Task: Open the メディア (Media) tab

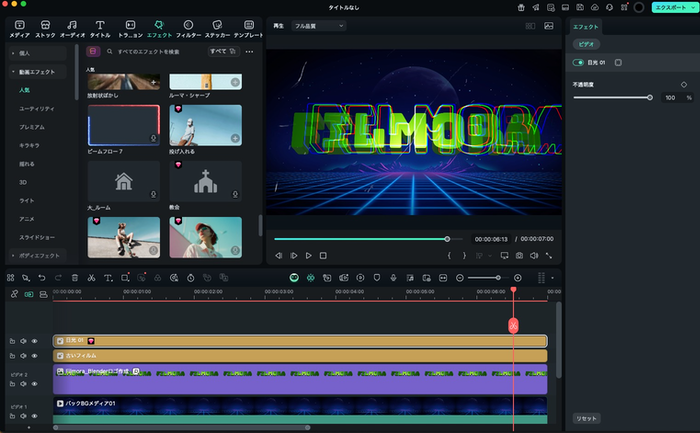Action: pyautogui.click(x=19, y=27)
